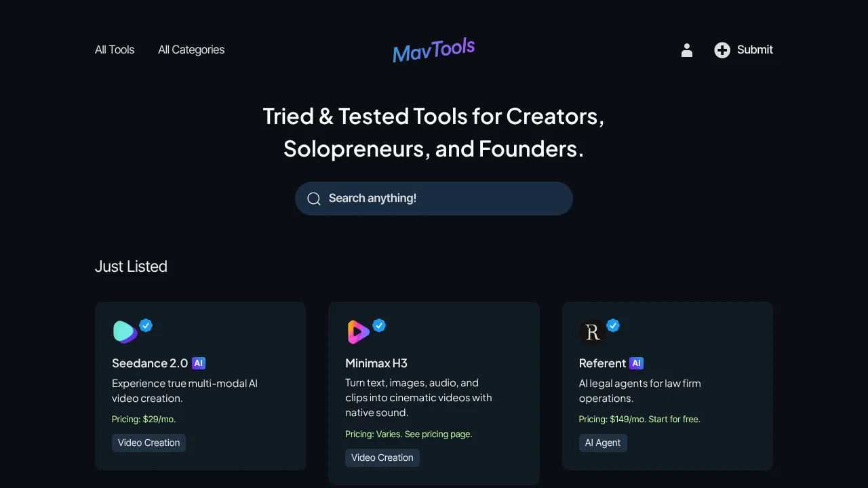
Task: Open the Minimax H3 logo icon
Action: [x=358, y=331]
